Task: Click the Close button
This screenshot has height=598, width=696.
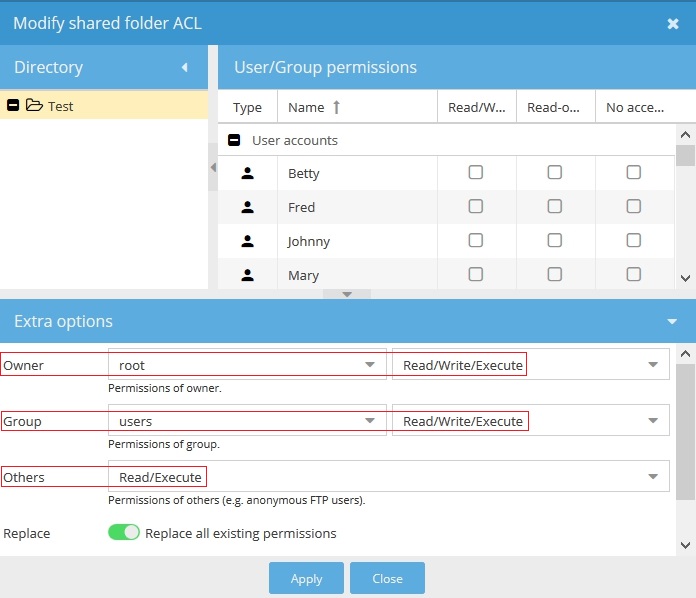Action: point(387,578)
